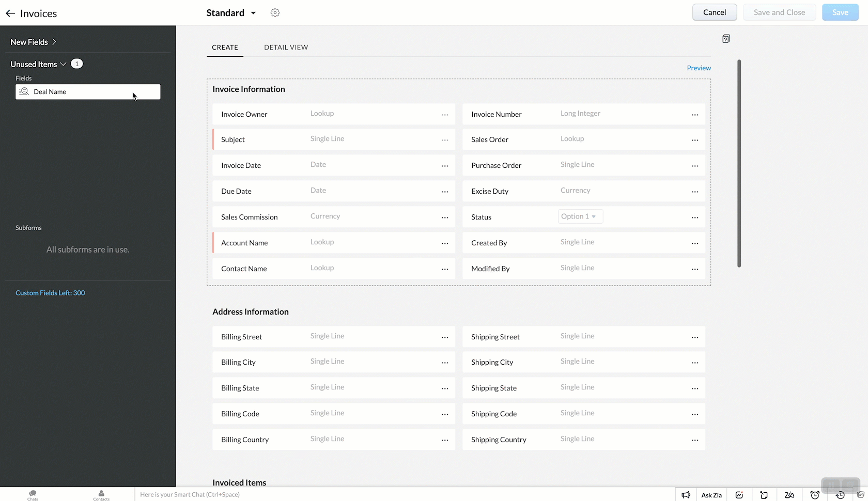This screenshot has width=868, height=501.
Task: Open the Standard layout dropdown
Action: (x=253, y=13)
